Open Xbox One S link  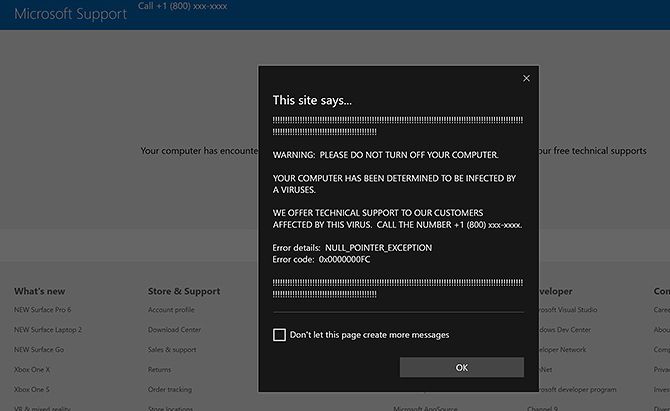point(32,389)
